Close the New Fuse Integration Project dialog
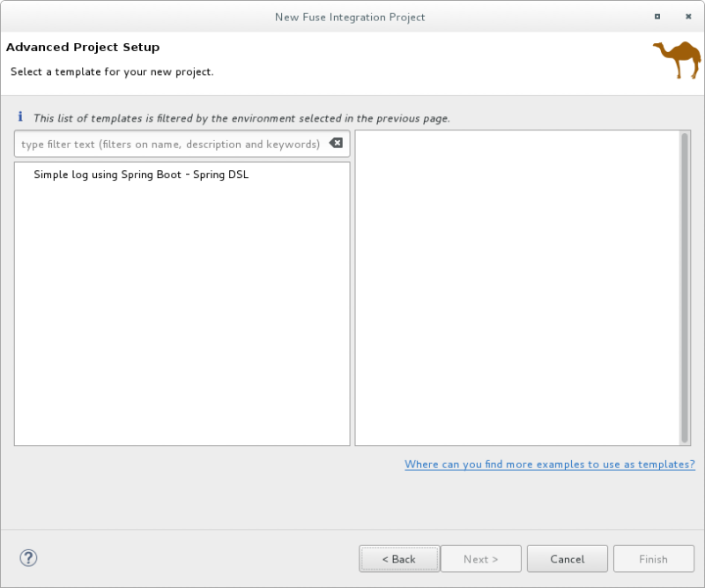705x588 pixels. (x=688, y=17)
